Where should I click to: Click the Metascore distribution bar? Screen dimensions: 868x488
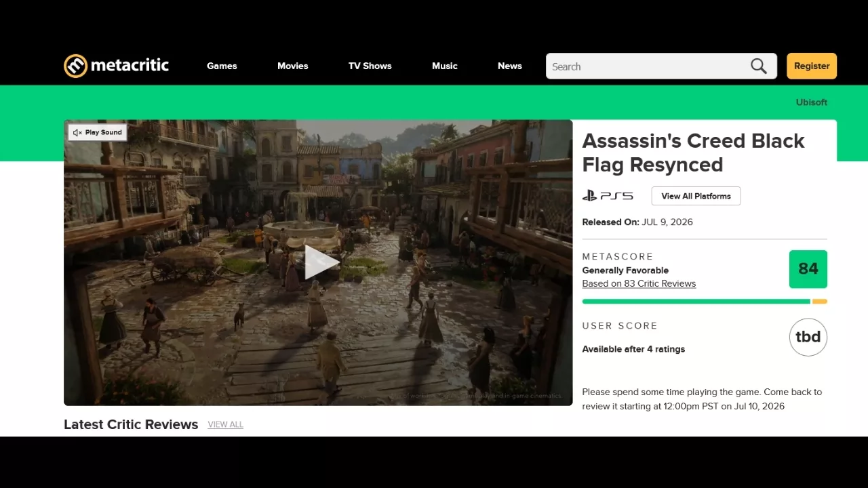click(x=705, y=301)
